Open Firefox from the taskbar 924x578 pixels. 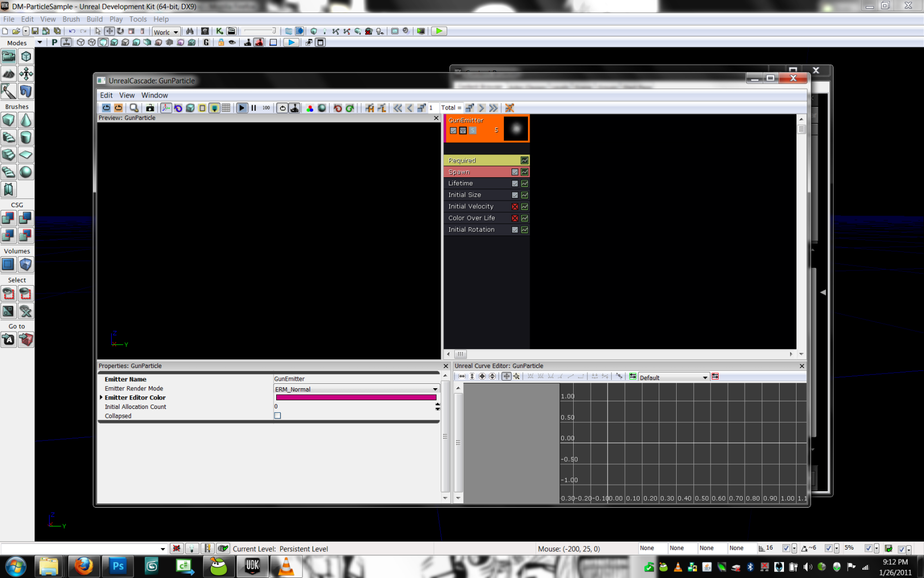(83, 566)
